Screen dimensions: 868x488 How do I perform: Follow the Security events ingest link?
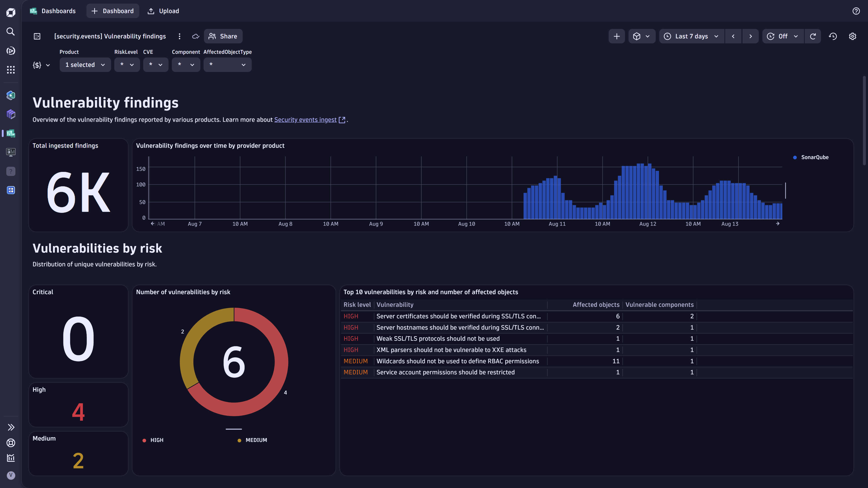pos(305,120)
